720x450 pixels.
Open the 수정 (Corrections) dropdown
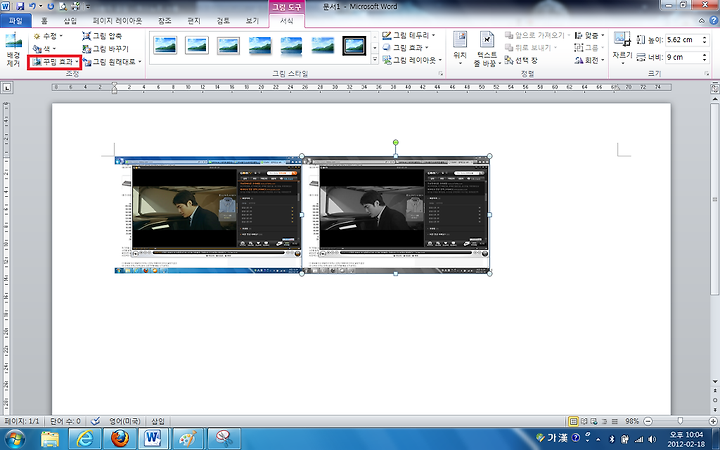[48, 36]
